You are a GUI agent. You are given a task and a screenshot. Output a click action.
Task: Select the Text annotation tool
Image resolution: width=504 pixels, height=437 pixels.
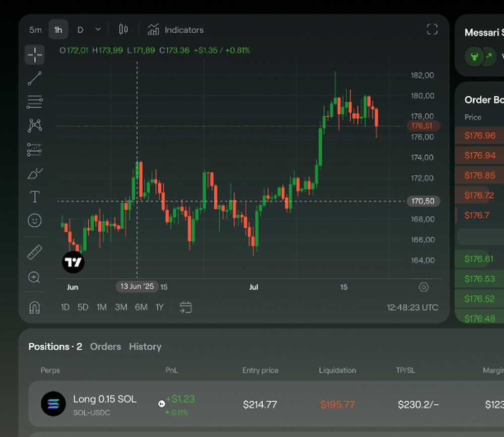35,197
